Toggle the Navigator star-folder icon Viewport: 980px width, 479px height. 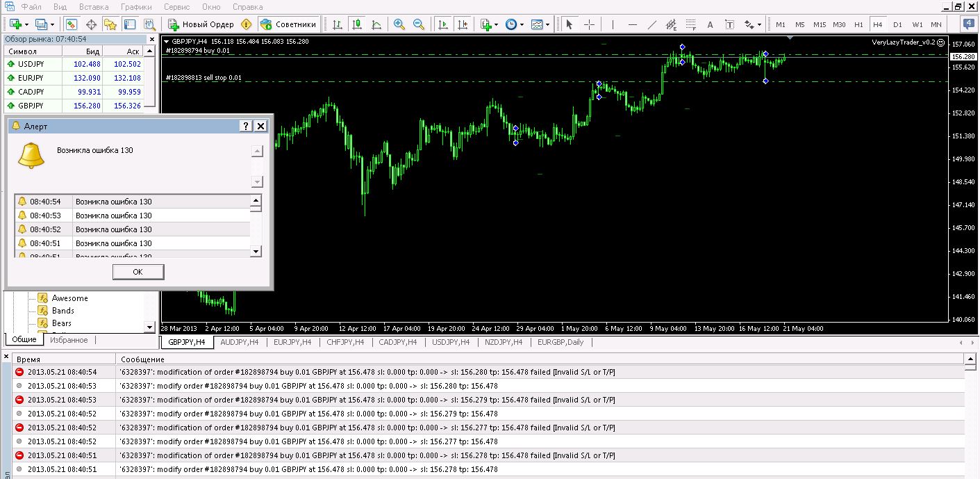(110, 24)
